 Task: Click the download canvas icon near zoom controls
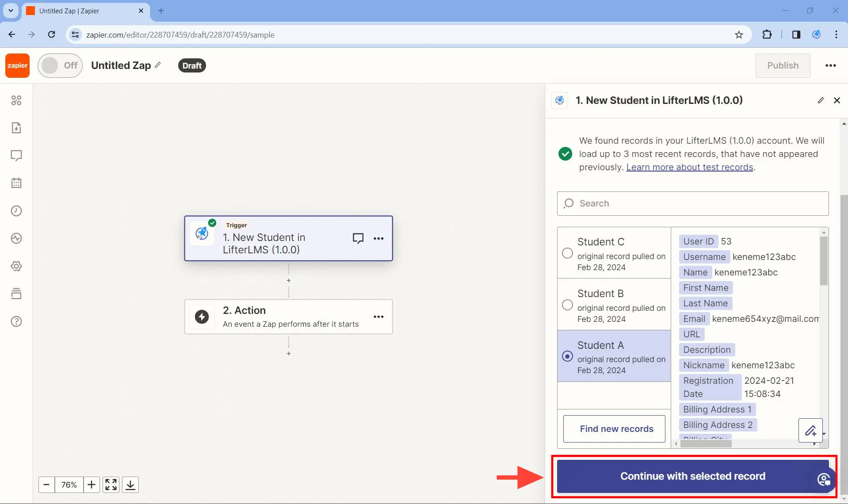click(130, 485)
